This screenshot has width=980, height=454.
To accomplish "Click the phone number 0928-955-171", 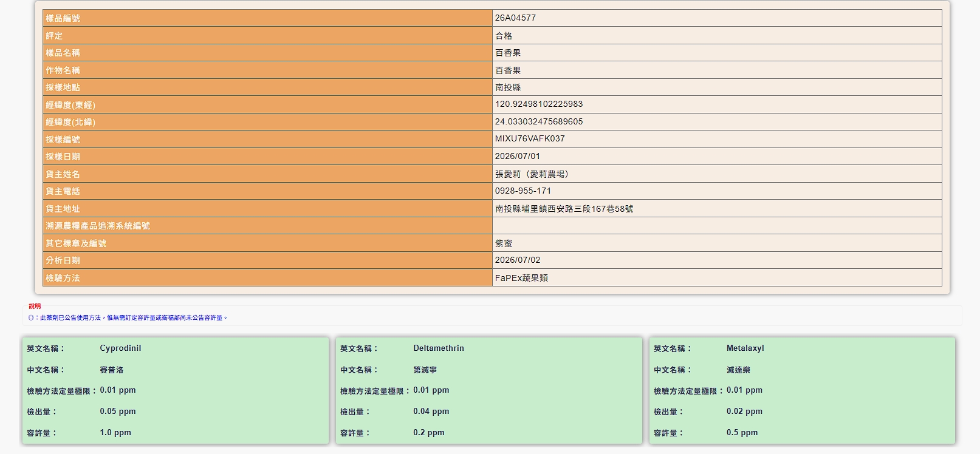I will click(523, 191).
